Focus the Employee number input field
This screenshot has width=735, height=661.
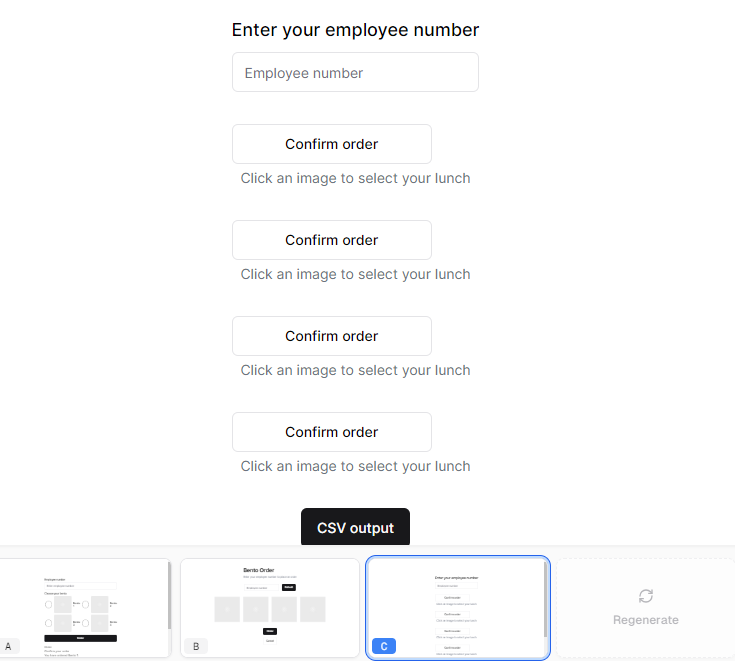pos(355,72)
